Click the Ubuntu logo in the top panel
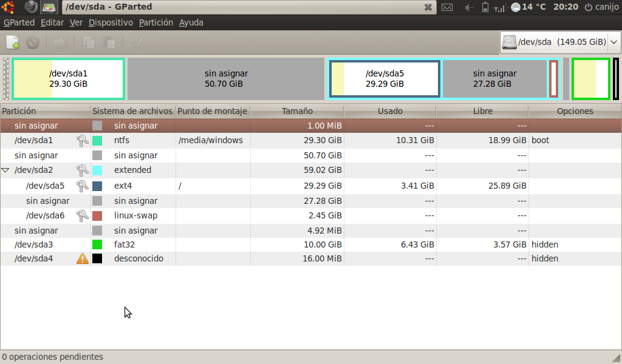622x364 pixels. pyautogui.click(x=8, y=7)
